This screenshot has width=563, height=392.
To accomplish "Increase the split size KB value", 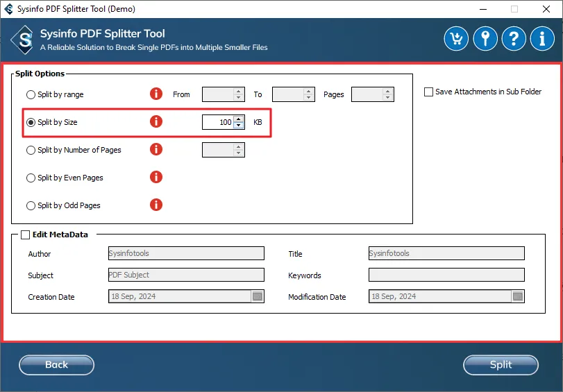I will coord(239,119).
